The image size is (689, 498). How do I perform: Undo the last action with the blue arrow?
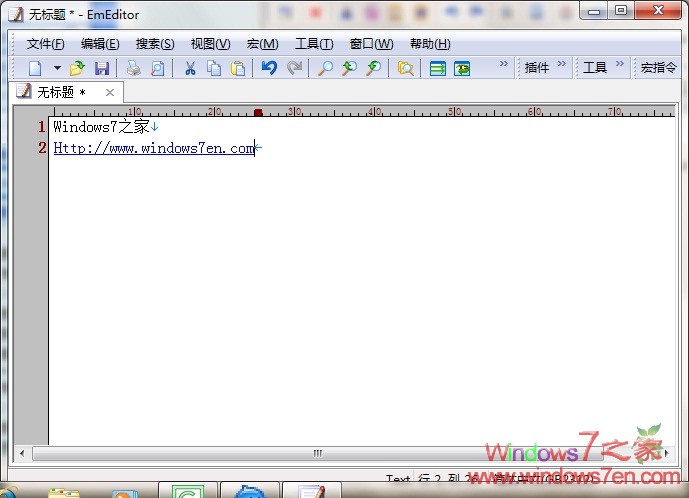pyautogui.click(x=269, y=68)
